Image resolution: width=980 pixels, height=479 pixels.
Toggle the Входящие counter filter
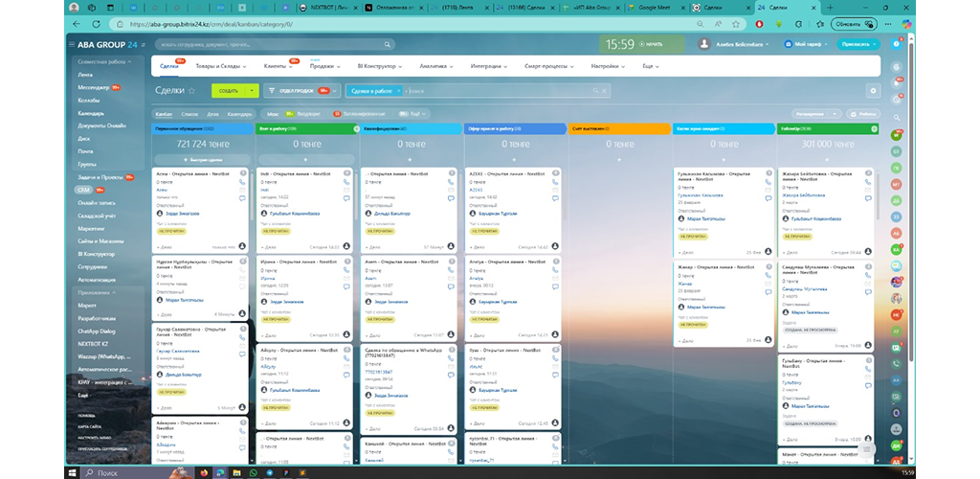point(304,114)
